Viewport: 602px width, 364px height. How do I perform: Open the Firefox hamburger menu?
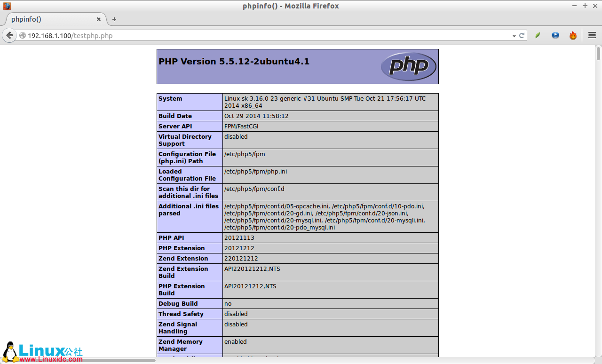592,35
